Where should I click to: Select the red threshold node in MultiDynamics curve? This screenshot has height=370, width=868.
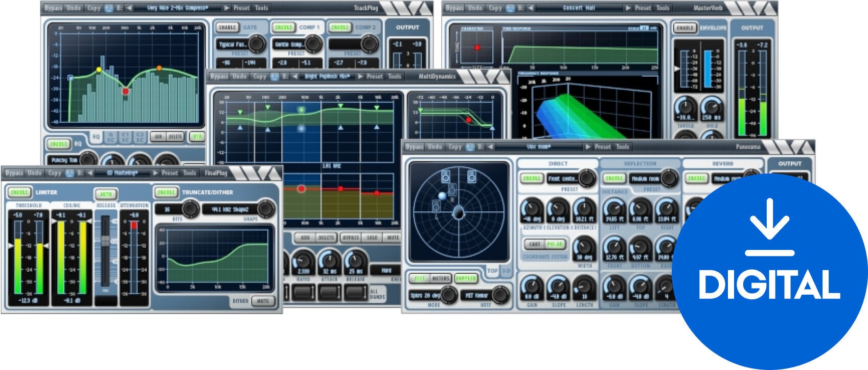point(469,120)
